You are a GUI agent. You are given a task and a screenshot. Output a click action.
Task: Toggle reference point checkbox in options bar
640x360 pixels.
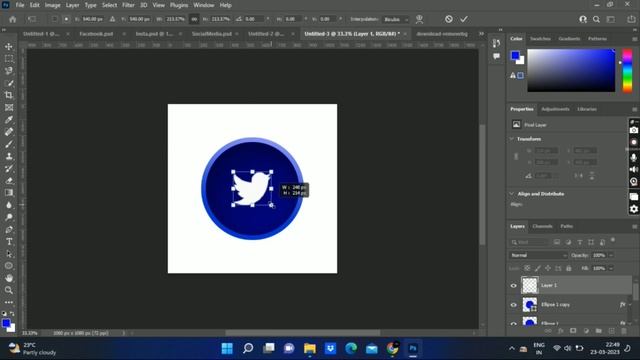point(54,19)
